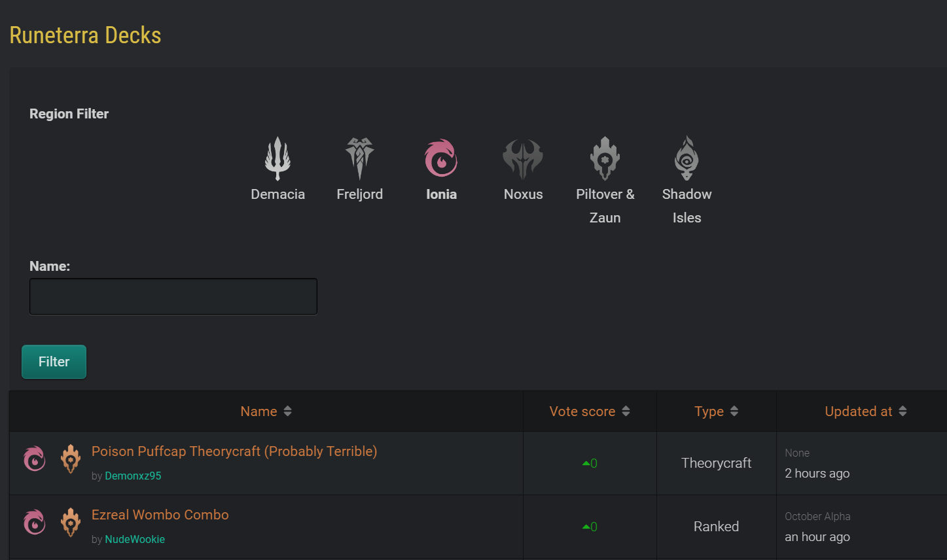Viewport: 947px width, 560px height.
Task: Sort decks by Updated at column
Action: (865, 411)
